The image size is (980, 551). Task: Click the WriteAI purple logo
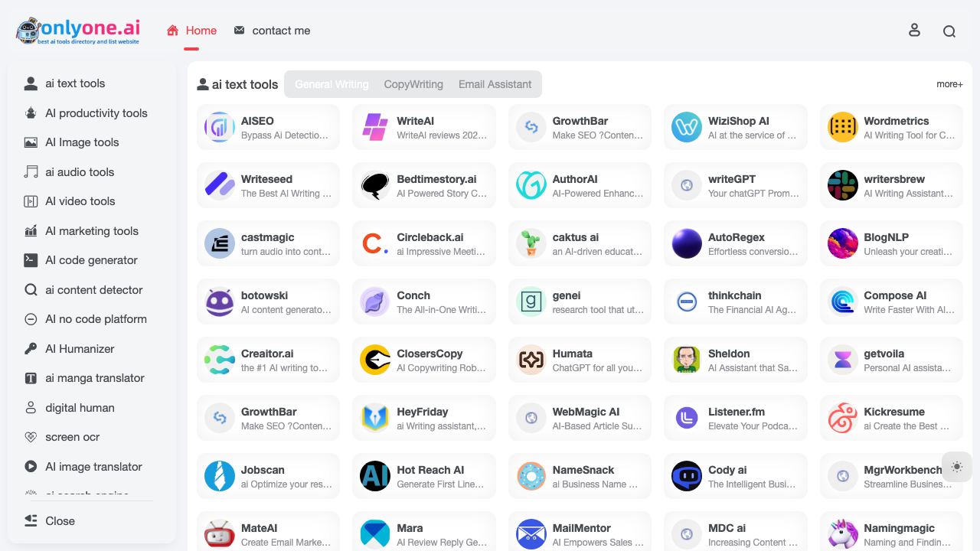pyautogui.click(x=375, y=127)
